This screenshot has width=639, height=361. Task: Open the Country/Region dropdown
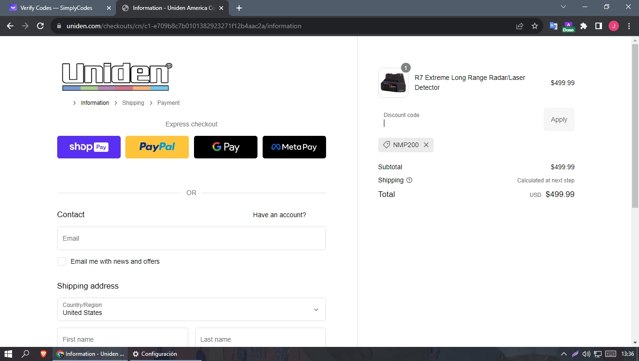(191, 309)
